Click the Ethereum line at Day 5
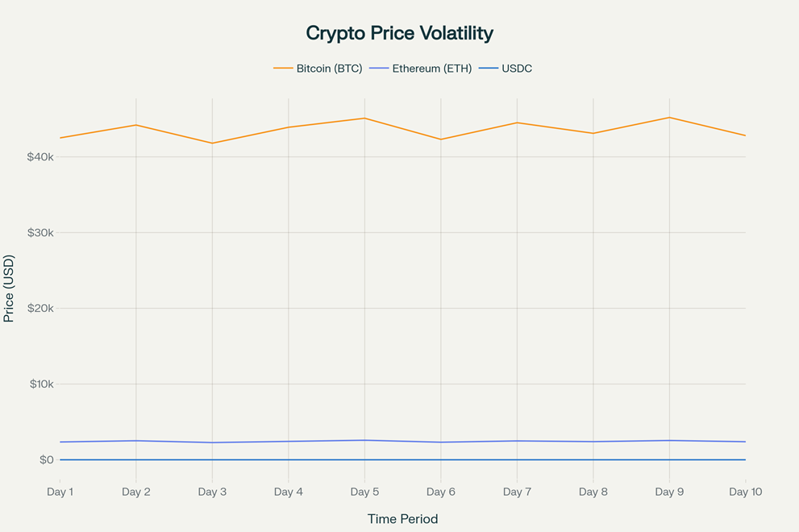 click(364, 440)
